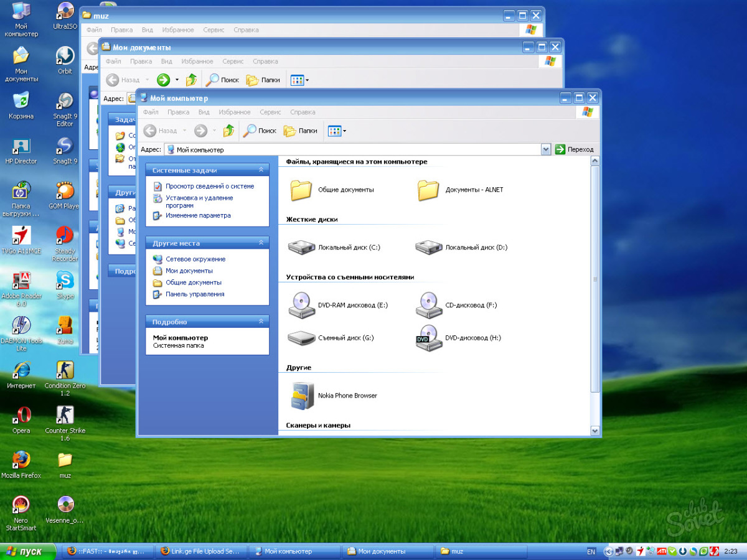Select CD-дисковод (F:) drive

429,305
